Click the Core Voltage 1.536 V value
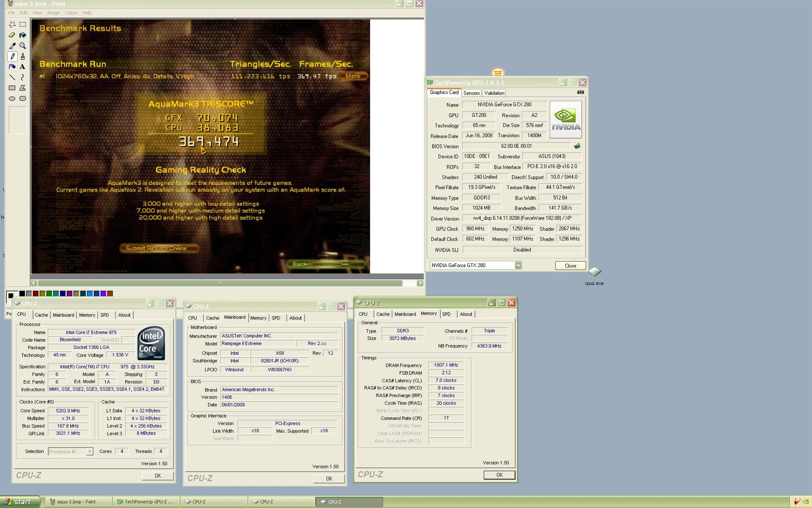Screen dimensions: 812x508 pyautogui.click(x=120, y=355)
